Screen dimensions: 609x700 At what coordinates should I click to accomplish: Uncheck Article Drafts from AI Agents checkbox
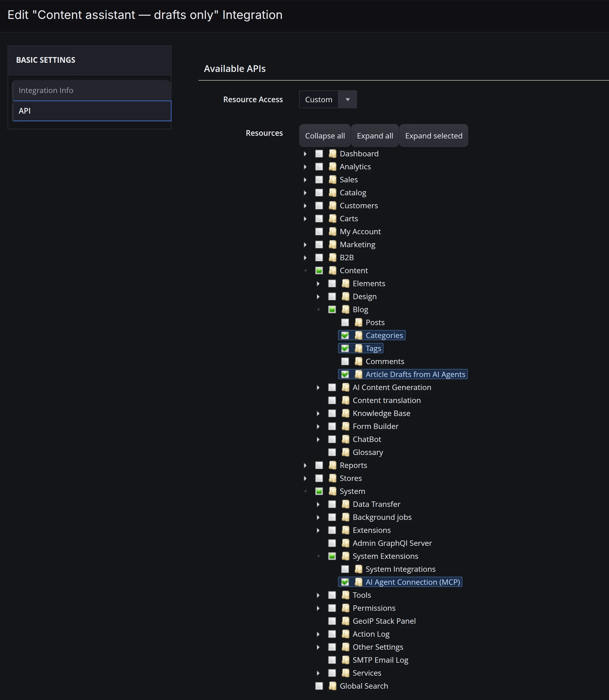pos(345,374)
